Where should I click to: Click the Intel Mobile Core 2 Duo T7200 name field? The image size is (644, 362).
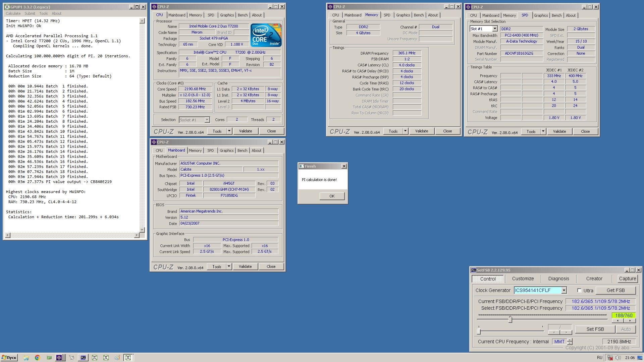pos(214,26)
